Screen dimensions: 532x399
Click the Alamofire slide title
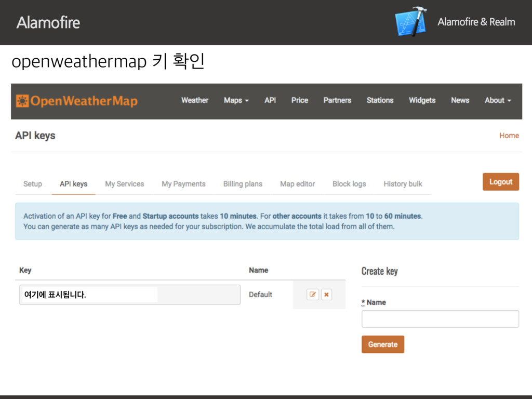48,22
